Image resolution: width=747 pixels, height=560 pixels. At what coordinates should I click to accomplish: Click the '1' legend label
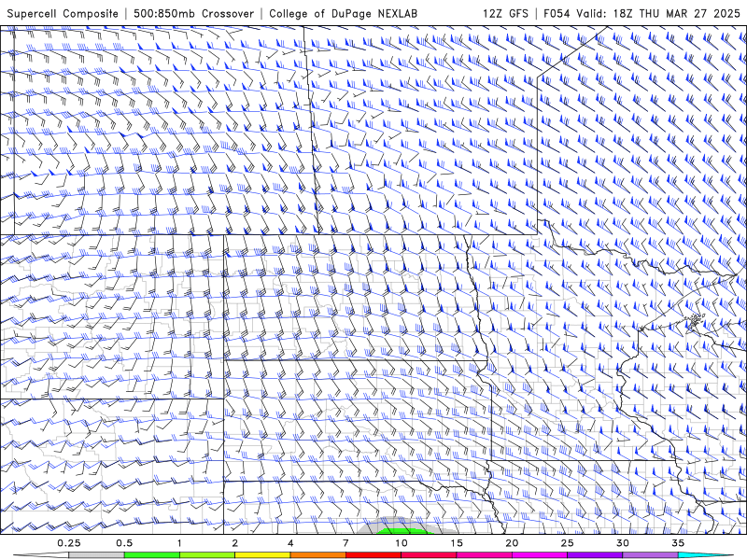tap(179, 543)
